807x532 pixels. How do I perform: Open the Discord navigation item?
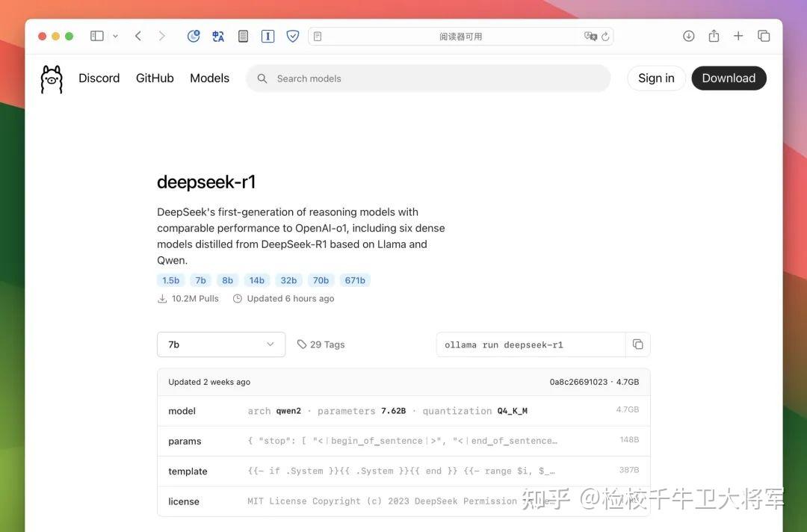(99, 78)
